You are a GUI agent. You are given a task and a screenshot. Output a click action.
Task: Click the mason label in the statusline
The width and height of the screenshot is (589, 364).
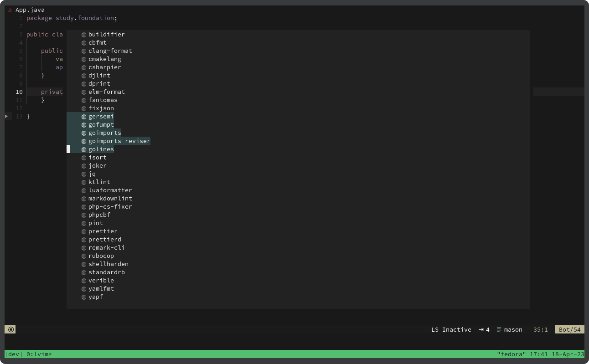[x=513, y=329]
